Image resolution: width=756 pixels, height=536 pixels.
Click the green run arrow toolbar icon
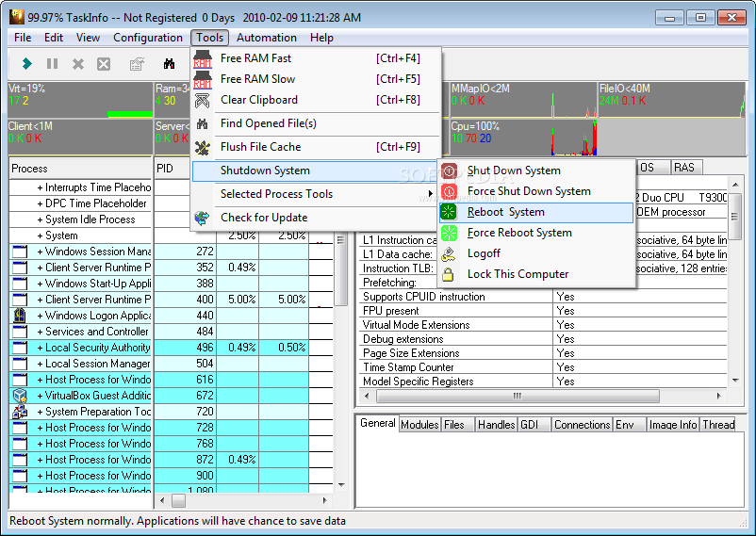coord(27,63)
